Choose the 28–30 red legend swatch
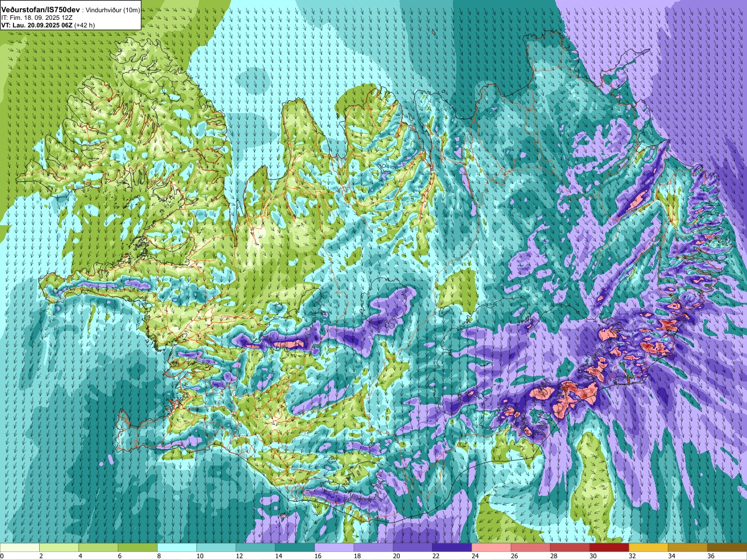Viewport: 747px width, 560px height. 570,548
